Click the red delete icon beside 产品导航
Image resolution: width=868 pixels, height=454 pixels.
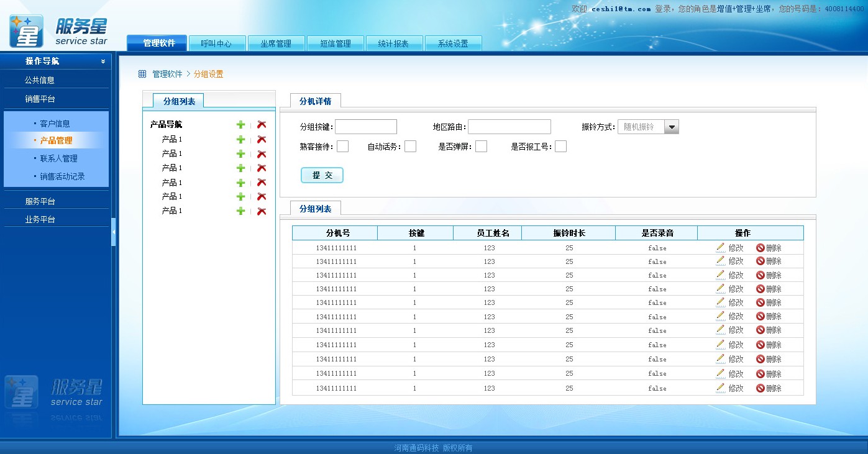[x=262, y=125]
